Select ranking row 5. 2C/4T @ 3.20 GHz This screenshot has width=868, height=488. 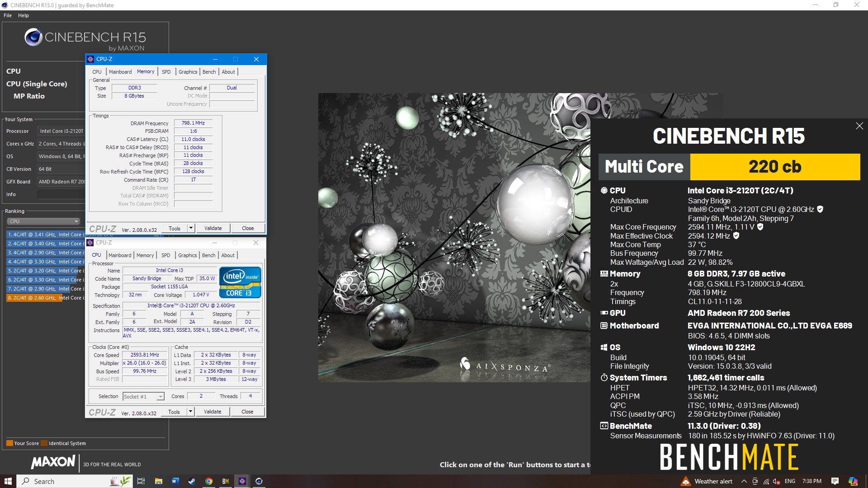[46, 271]
